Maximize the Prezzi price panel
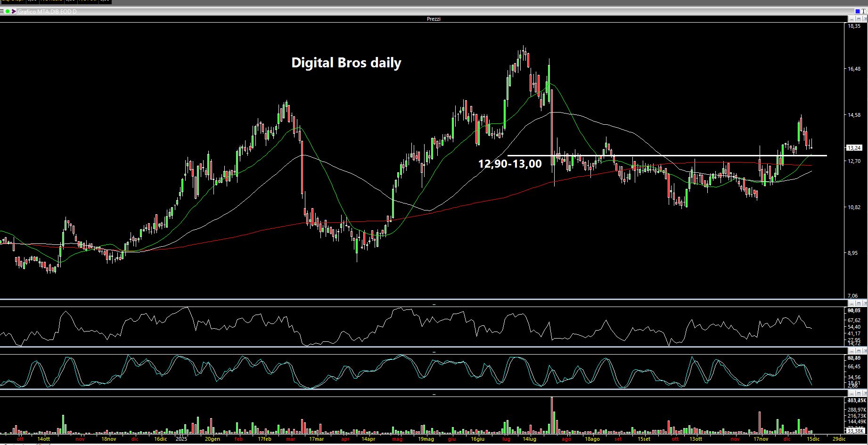 click(858, 19)
